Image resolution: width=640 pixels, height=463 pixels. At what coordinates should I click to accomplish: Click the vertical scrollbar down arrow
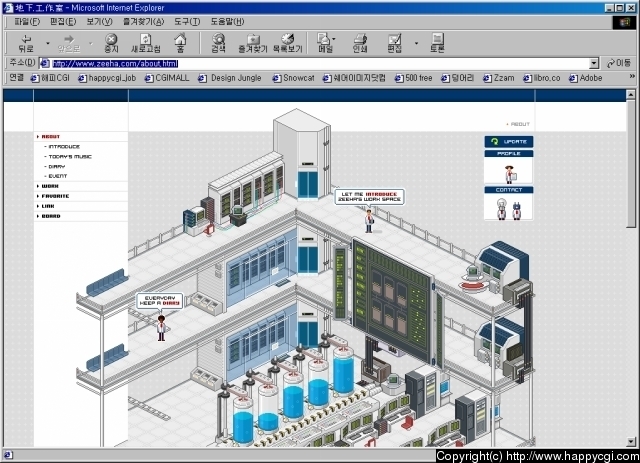631,441
